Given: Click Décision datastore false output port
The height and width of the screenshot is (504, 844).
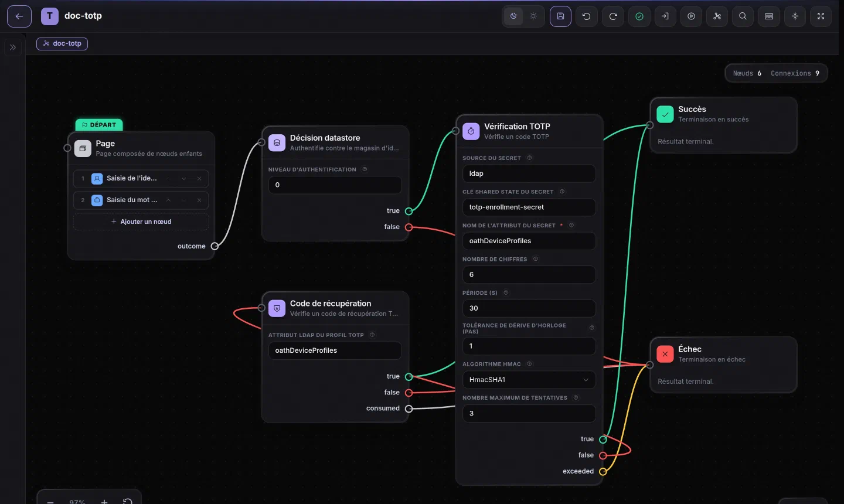Looking at the screenshot, I should [409, 227].
